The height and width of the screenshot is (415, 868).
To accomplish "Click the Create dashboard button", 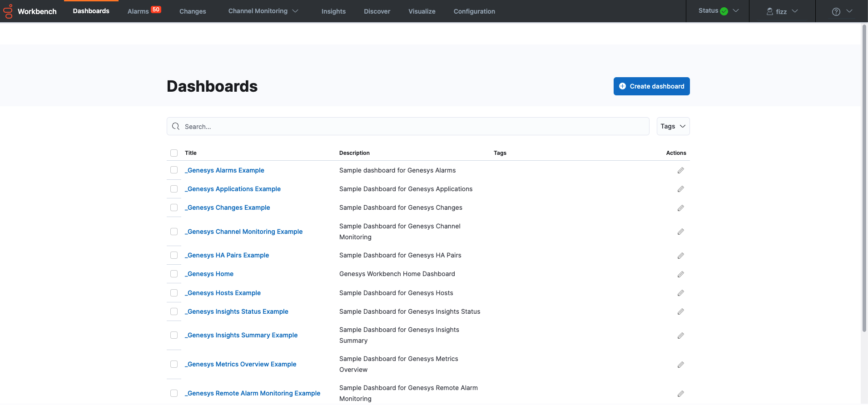I will point(651,86).
